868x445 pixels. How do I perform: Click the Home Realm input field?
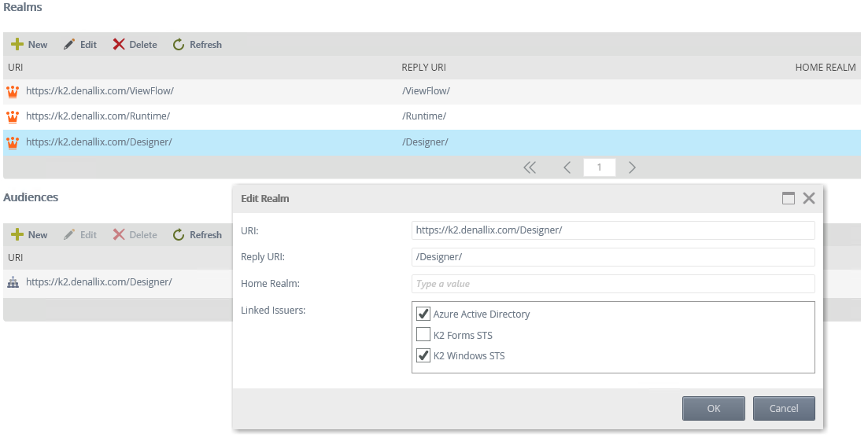612,284
